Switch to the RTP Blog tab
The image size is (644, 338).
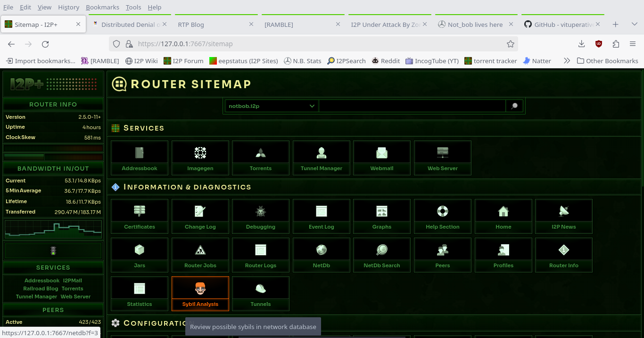coord(215,25)
